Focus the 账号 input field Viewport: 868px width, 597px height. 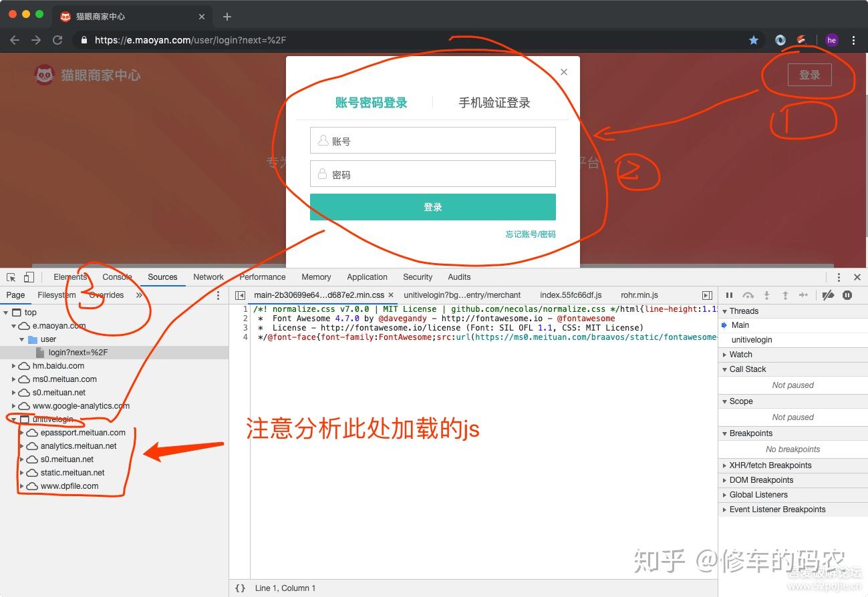pos(433,140)
